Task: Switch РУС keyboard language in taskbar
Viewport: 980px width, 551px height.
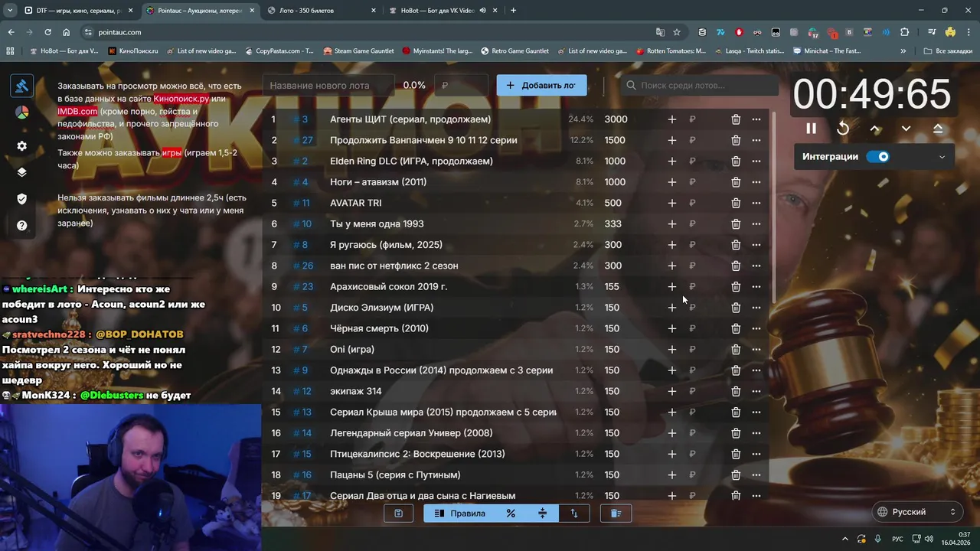Action: click(898, 539)
